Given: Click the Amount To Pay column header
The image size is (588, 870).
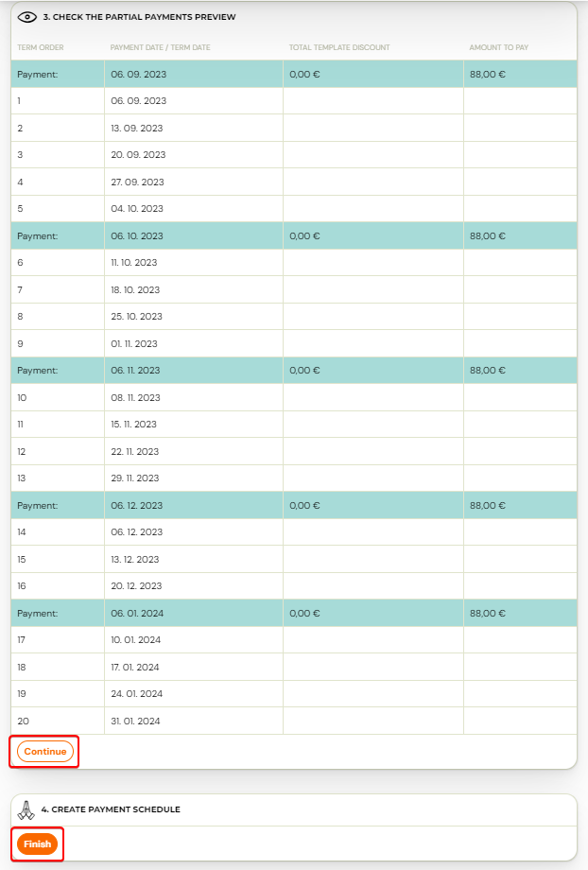Looking at the screenshot, I should 499,47.
